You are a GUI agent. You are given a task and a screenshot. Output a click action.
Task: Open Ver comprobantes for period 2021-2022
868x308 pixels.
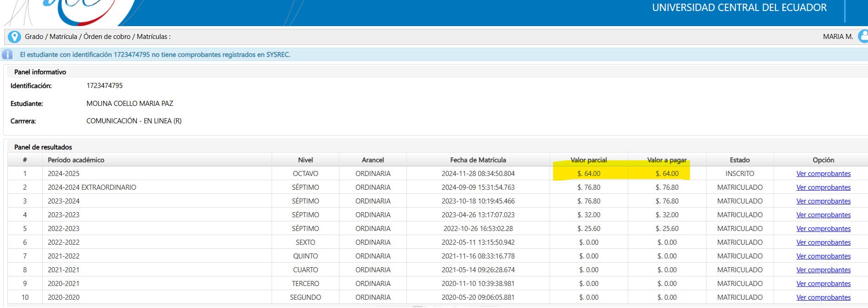823,256
